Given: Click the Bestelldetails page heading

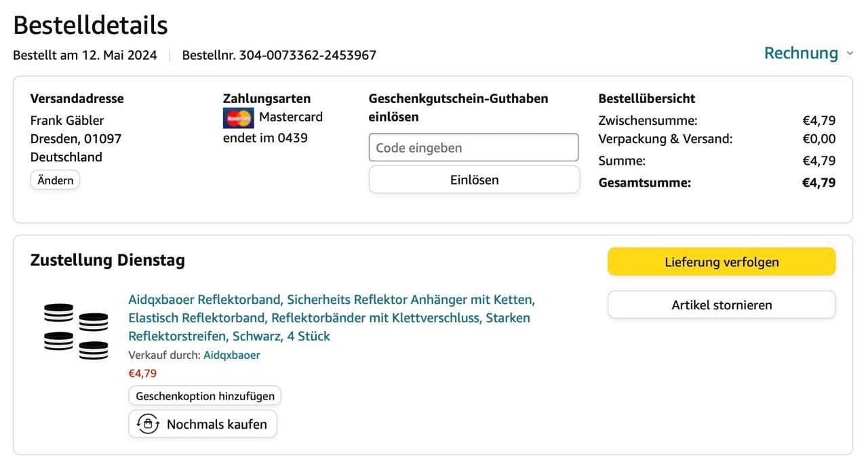Looking at the screenshot, I should [90, 25].
